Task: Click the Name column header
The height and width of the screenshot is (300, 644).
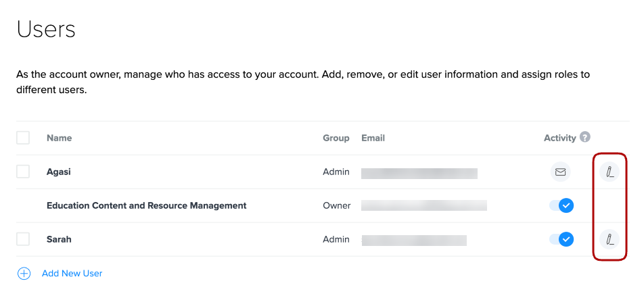Action: click(x=59, y=138)
